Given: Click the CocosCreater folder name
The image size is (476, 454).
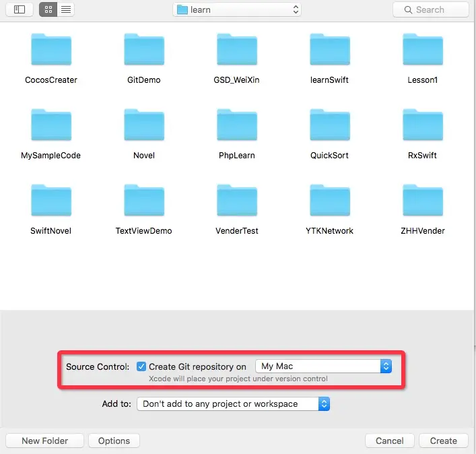Looking at the screenshot, I should [51, 80].
